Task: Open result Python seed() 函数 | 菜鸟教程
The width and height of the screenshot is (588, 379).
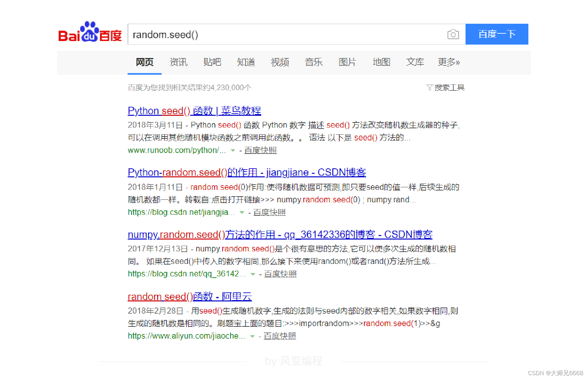Action: click(194, 111)
